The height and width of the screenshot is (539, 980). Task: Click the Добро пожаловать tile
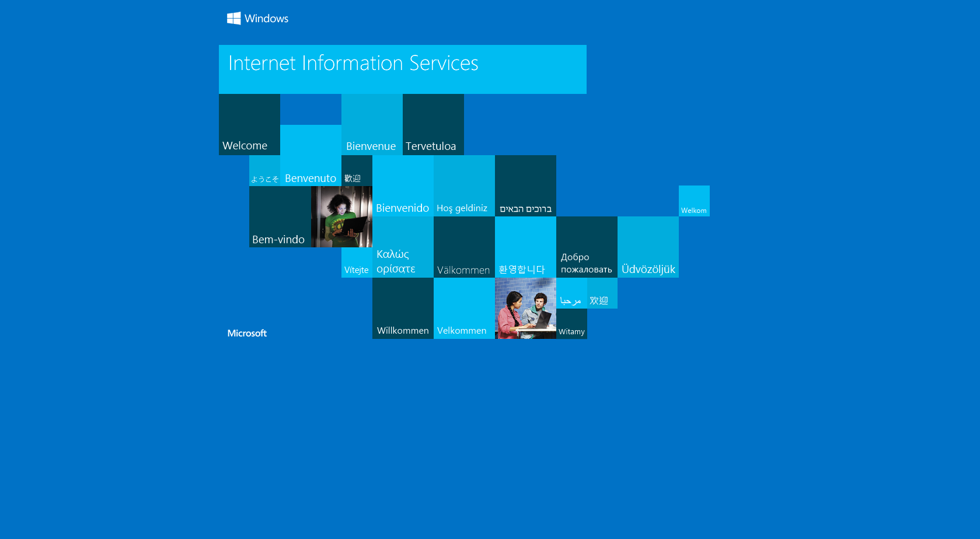pyautogui.click(x=587, y=247)
